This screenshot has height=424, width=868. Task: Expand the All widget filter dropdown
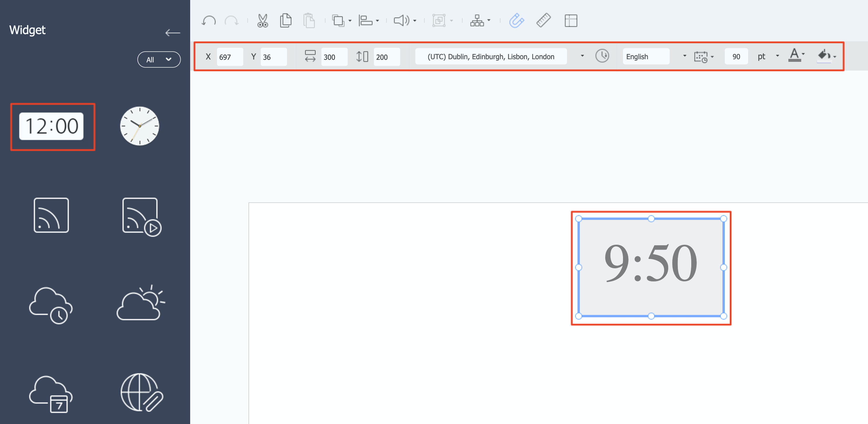click(x=159, y=59)
